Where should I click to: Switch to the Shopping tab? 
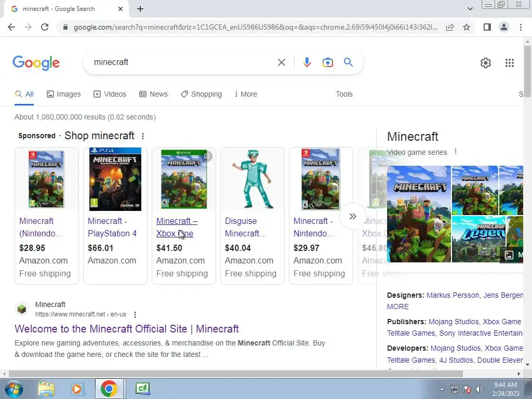pyautogui.click(x=201, y=94)
